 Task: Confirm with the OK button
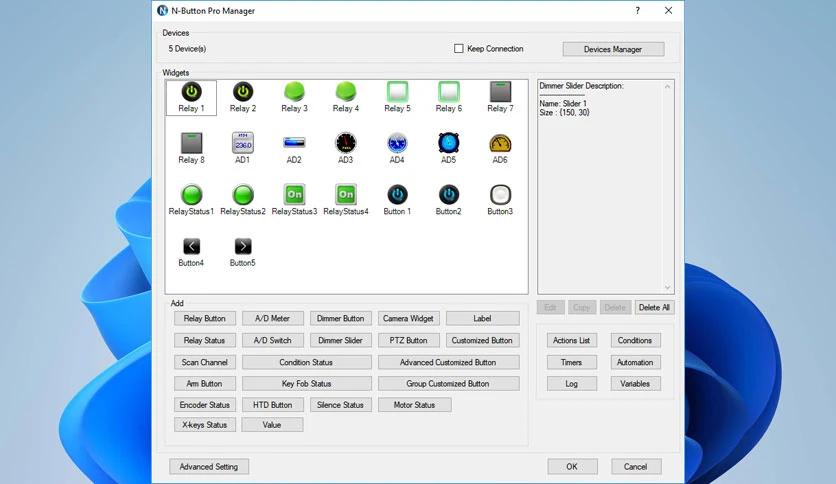tap(572, 466)
